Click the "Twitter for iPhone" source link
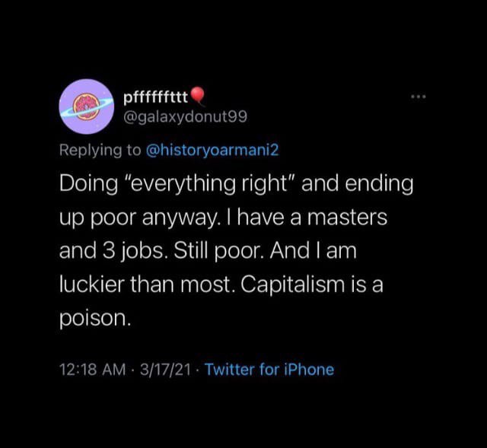This screenshot has width=487, height=448. (x=269, y=370)
